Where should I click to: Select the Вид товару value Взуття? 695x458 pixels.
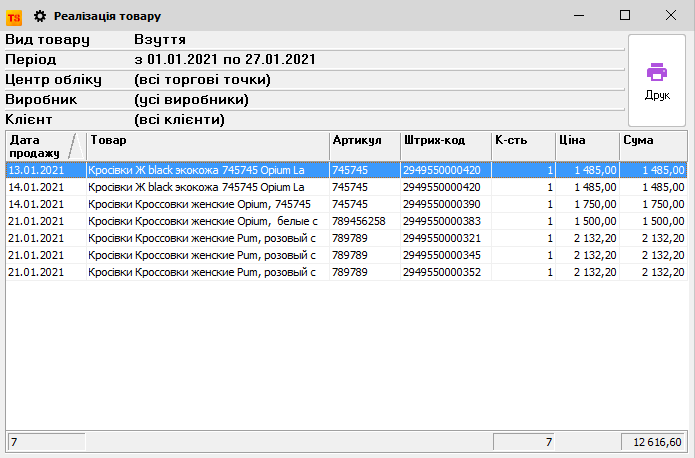[x=159, y=40]
